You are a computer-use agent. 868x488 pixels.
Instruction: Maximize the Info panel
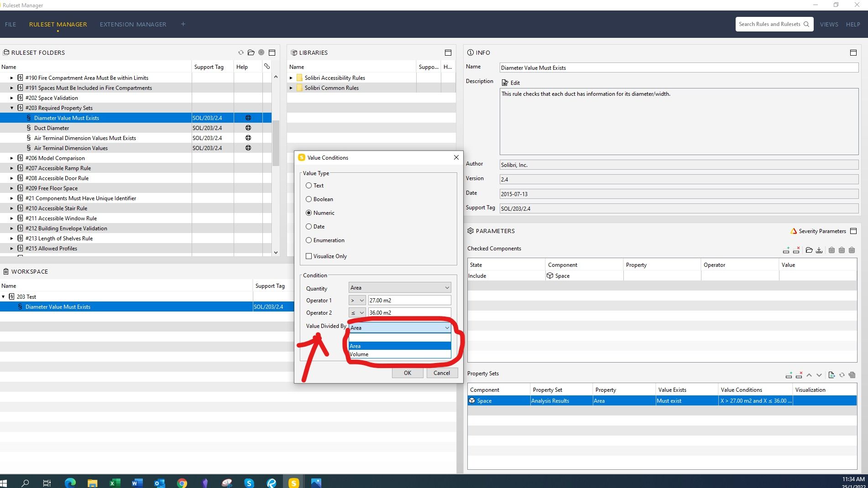click(x=853, y=52)
